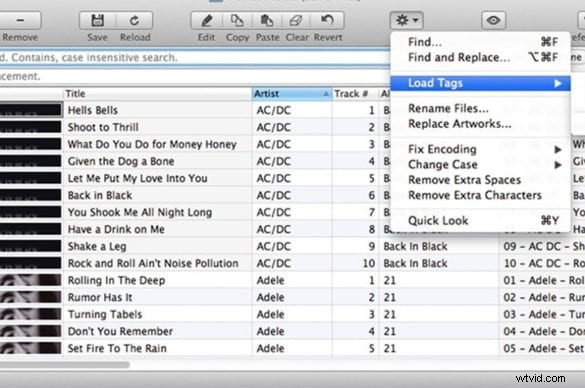This screenshot has height=388, width=585.
Task: Click the AC/DC artist cell for Hells Bells
Action: tap(292, 110)
